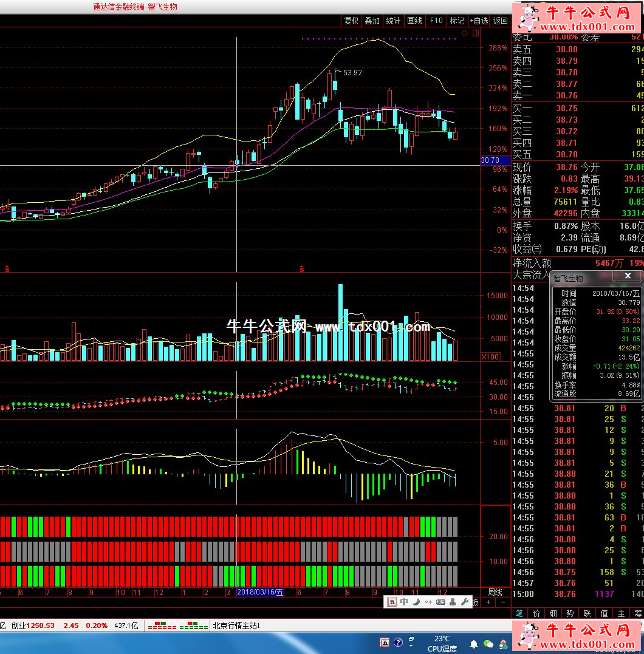Click the moon icon on IME bar
Screen dimensions: 644x654
click(416, 602)
